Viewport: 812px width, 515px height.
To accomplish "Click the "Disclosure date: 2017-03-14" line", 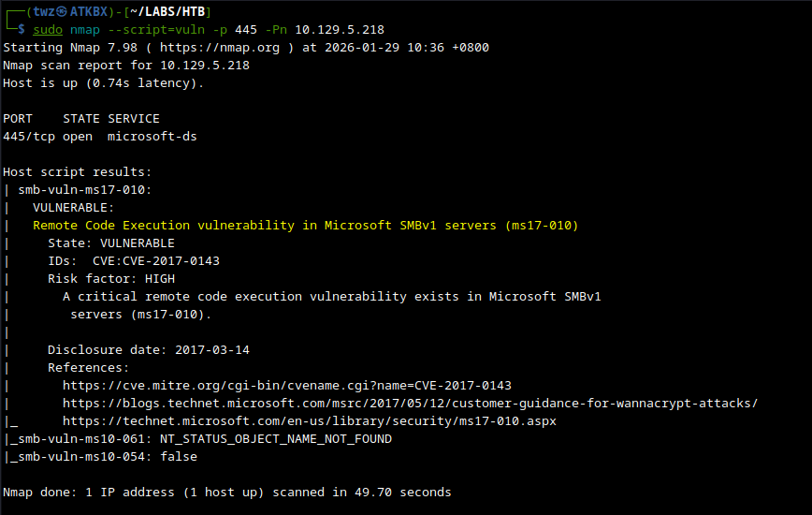I will click(148, 350).
